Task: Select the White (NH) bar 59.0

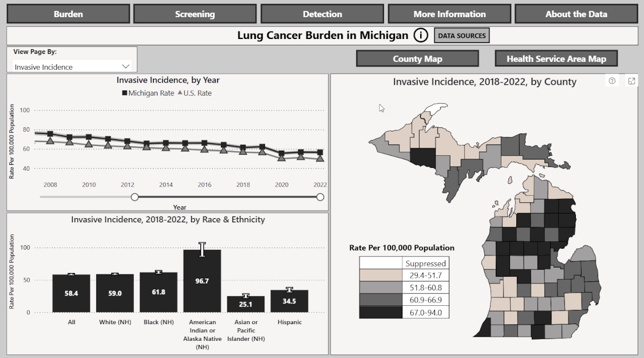Action: point(115,293)
